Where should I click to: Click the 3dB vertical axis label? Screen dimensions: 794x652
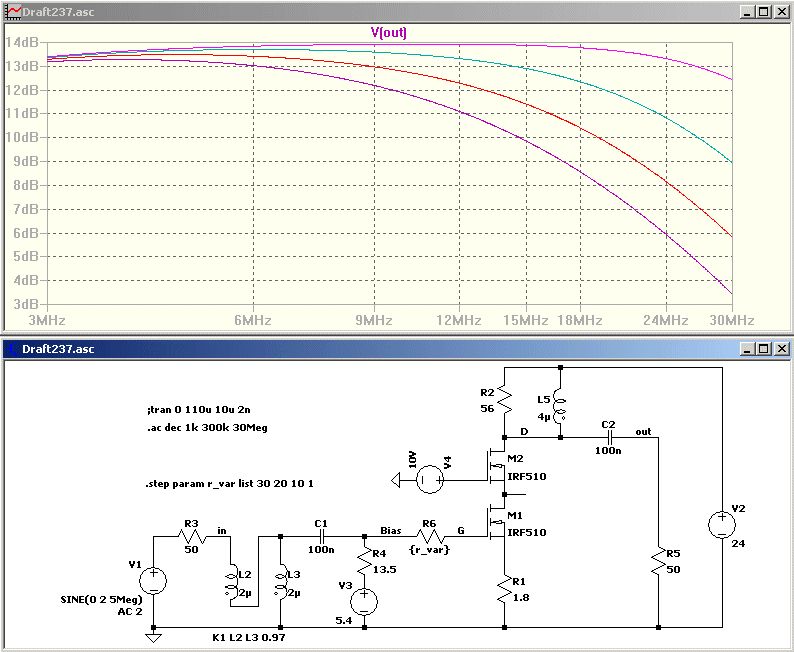pos(25,304)
